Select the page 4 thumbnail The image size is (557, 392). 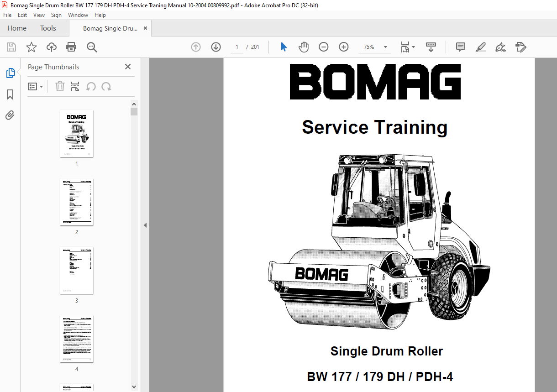point(77,339)
